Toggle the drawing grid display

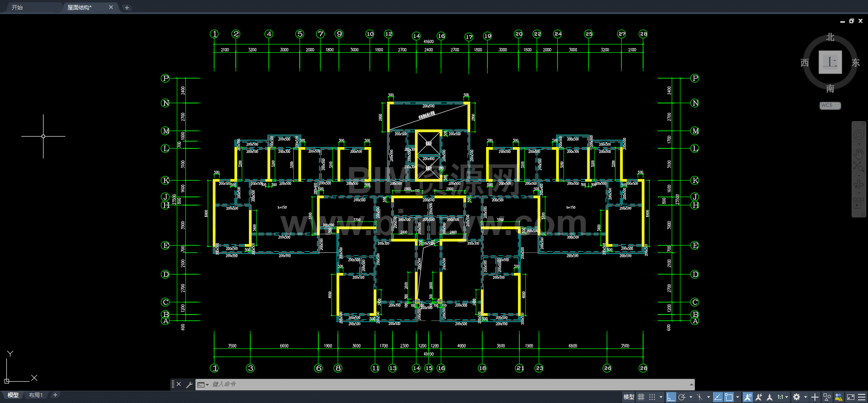point(641,397)
